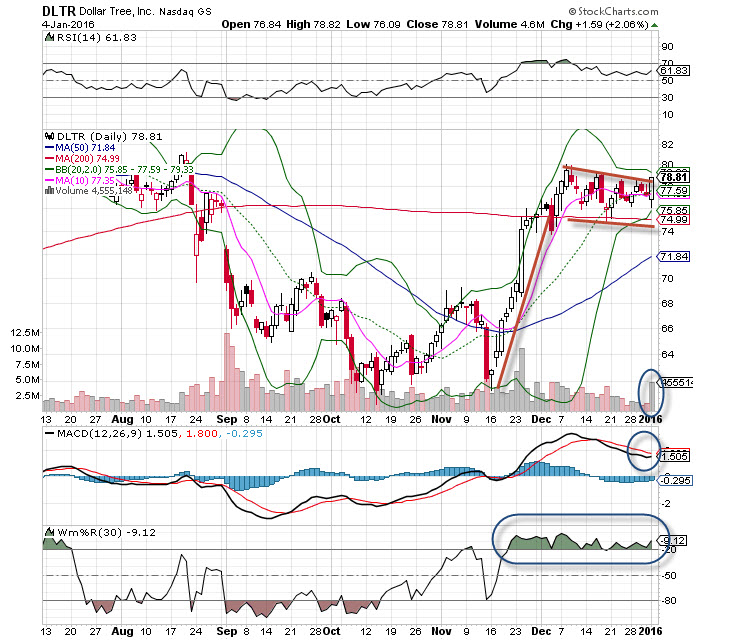Click the red 74.99 MA(200) value tag
The width and height of the screenshot is (744, 640).
pyautogui.click(x=674, y=220)
